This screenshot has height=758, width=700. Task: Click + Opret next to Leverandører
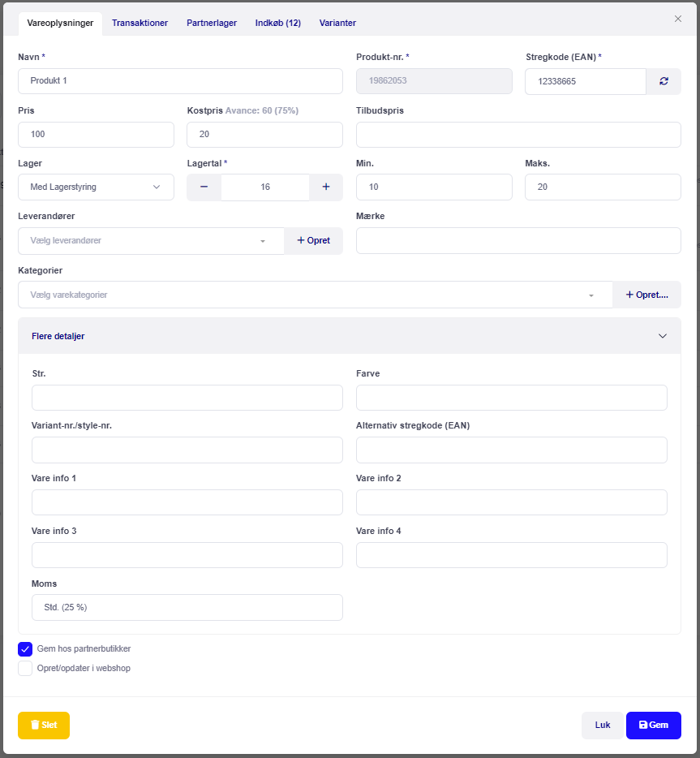coord(314,241)
